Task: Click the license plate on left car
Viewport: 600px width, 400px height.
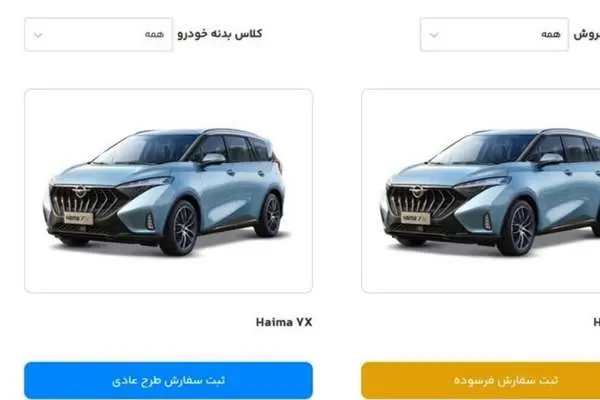Action: point(78,218)
